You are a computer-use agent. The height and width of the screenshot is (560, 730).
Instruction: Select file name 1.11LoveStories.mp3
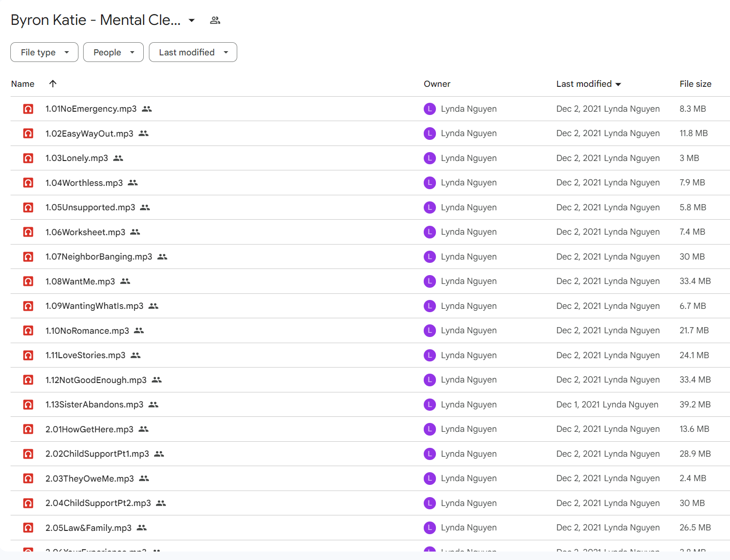[x=85, y=355]
